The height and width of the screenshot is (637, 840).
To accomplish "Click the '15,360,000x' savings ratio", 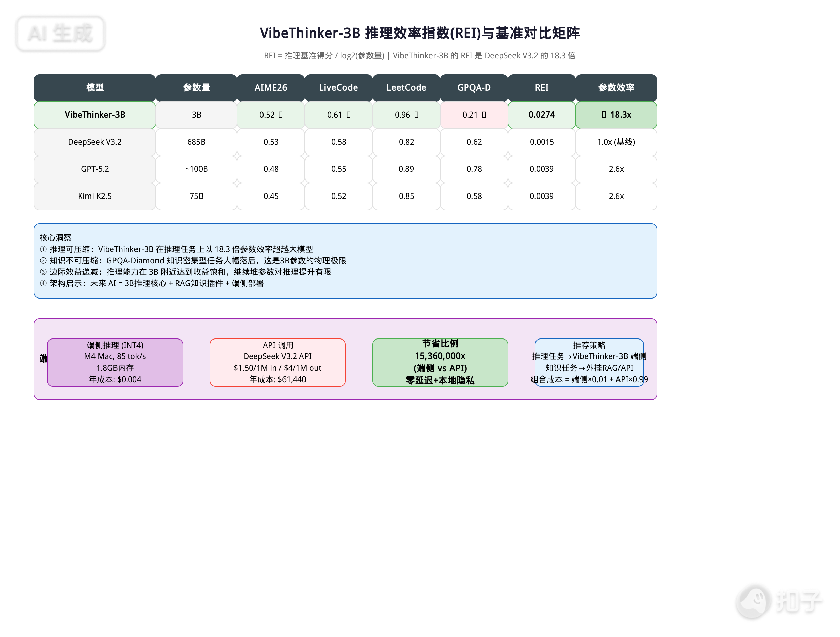I will coord(440,356).
